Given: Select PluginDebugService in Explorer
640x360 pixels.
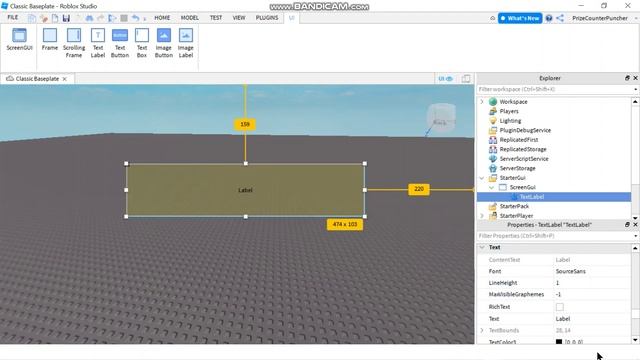Looking at the screenshot, I should [525, 130].
